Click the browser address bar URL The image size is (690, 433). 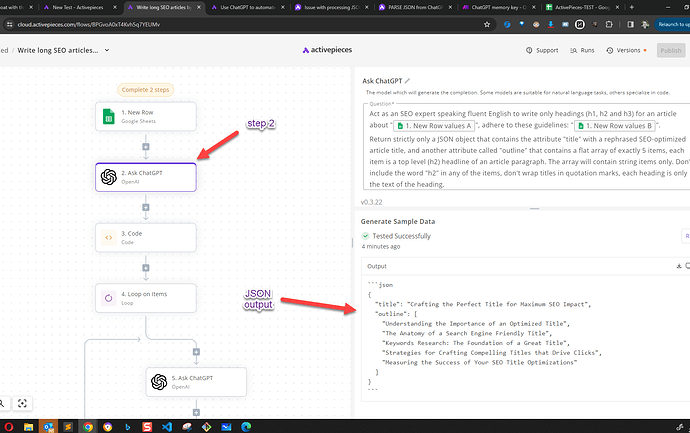(88, 25)
